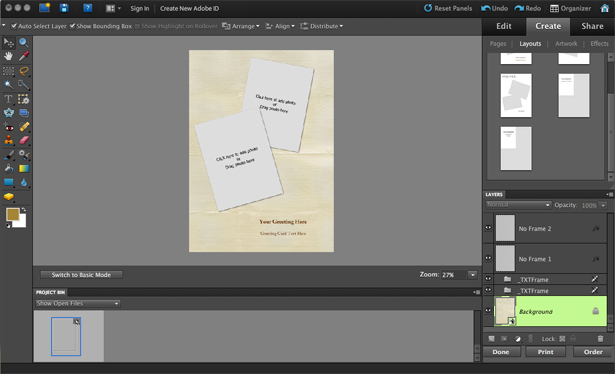615x374 pixels.
Task: Hide the lower _TXTFrame layer
Action: (x=488, y=290)
